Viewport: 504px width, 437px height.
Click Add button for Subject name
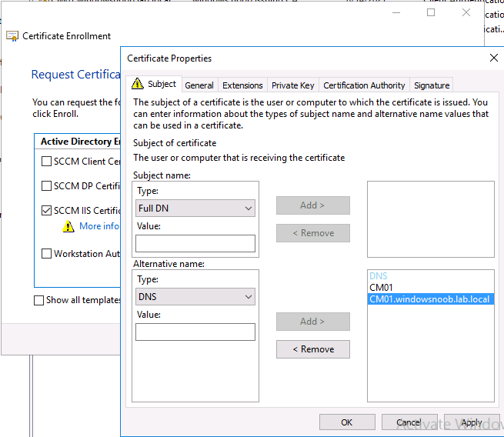(x=313, y=205)
